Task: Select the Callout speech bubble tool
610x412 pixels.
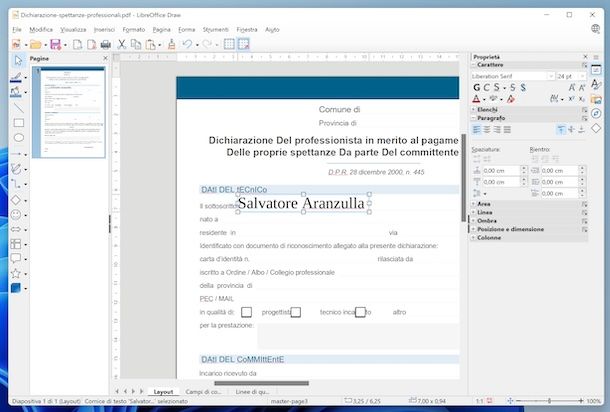Action: coord(16,258)
